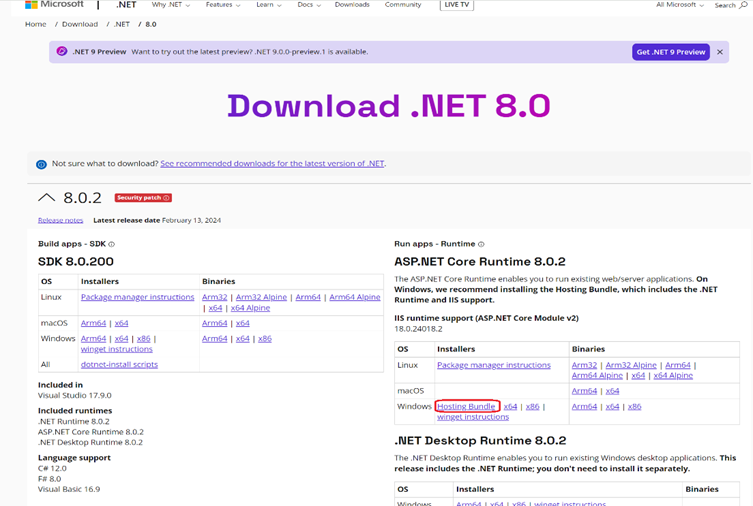753x506 pixels.
Task: Open the Release notes link
Action: click(x=60, y=220)
